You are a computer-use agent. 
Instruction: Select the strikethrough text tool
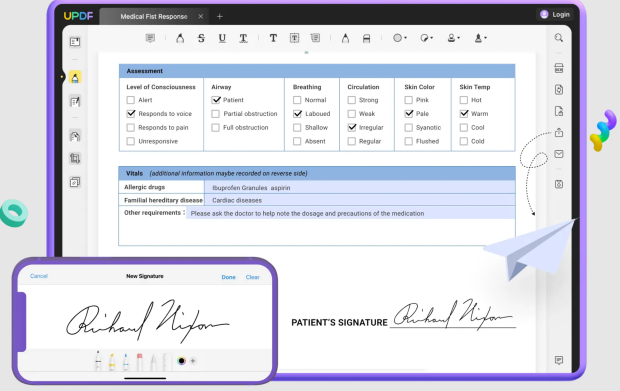[201, 38]
